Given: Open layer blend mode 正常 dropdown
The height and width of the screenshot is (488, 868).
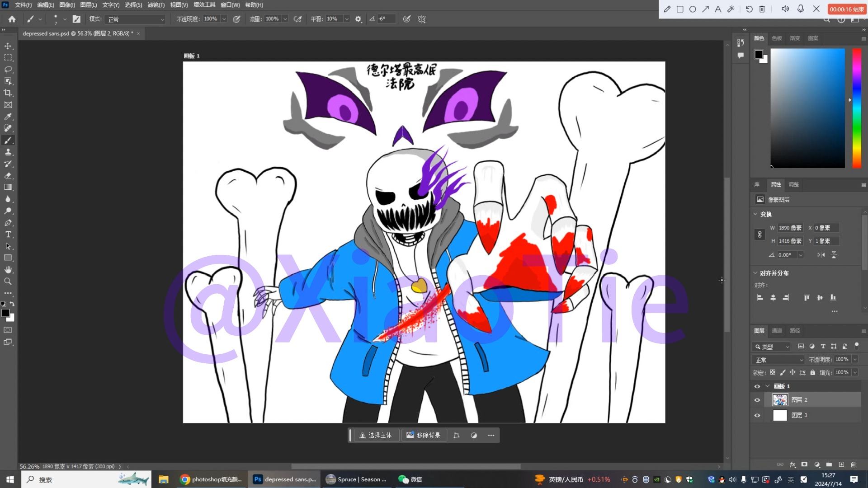Looking at the screenshot, I should click(779, 360).
